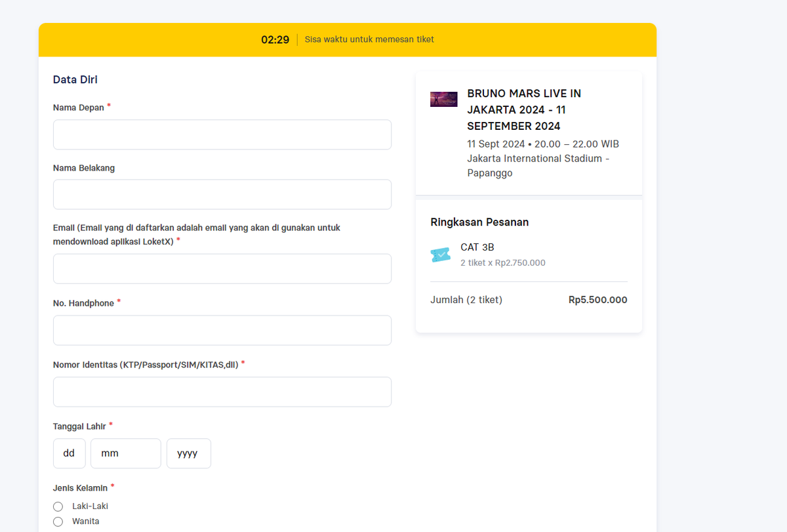Click 'Sisa waktu untuk memesan tiket' text
This screenshot has width=787, height=532.
[x=369, y=39]
